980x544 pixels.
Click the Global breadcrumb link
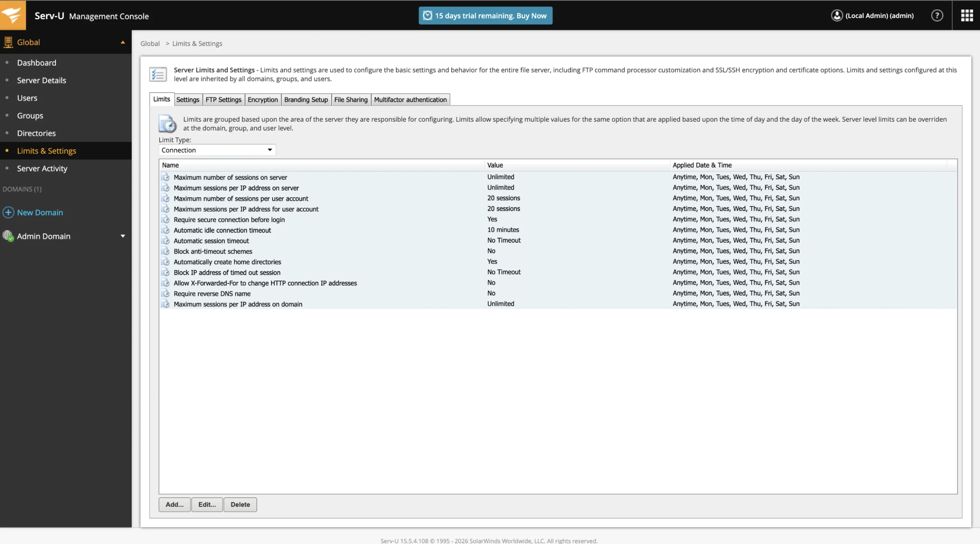coord(150,43)
